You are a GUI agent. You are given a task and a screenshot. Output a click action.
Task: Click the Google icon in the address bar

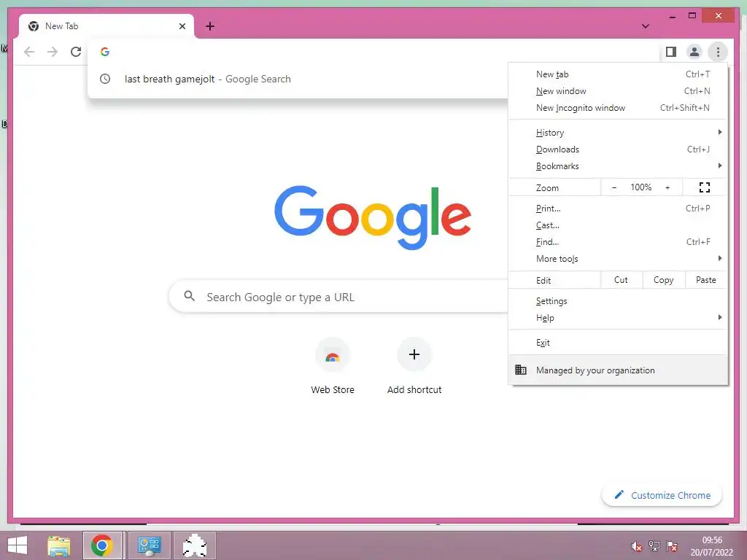105,52
